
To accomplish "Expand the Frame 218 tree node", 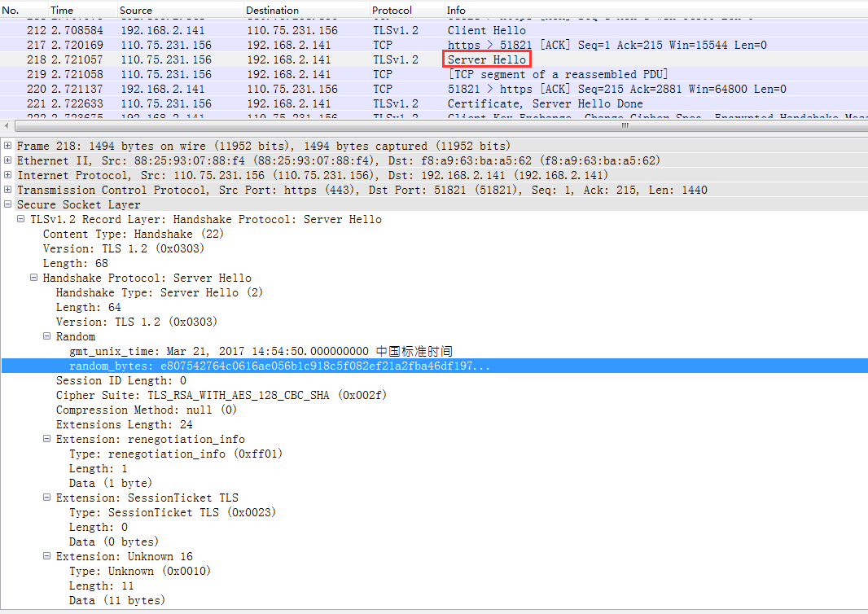I will click(8, 146).
